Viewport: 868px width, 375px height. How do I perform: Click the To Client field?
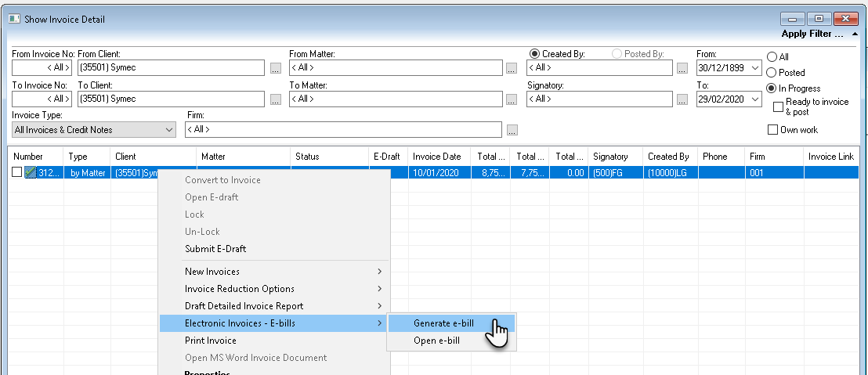point(171,99)
